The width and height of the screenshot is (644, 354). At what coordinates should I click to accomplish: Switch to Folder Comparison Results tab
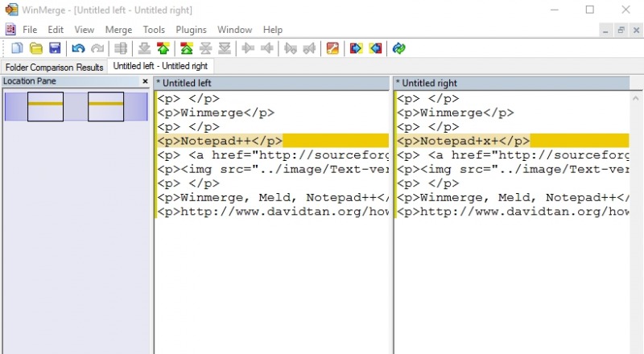coord(55,68)
